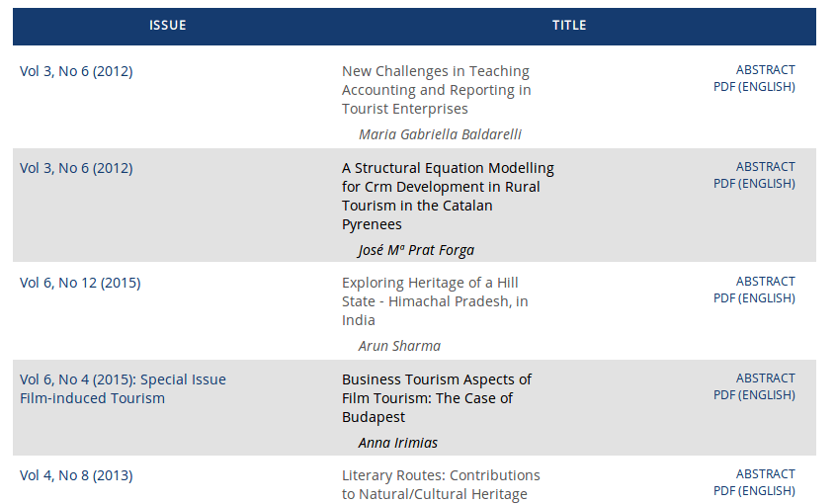Open English PDF for Arun Sharma's article

tap(754, 298)
